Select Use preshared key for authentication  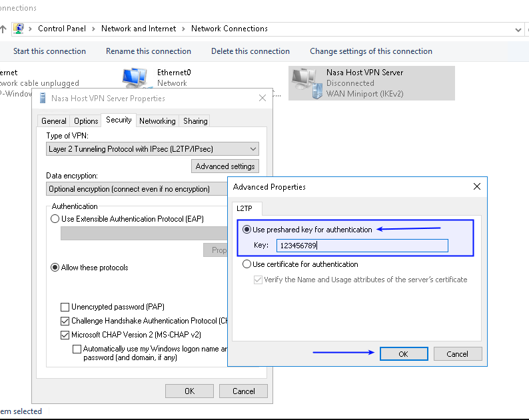(248, 230)
